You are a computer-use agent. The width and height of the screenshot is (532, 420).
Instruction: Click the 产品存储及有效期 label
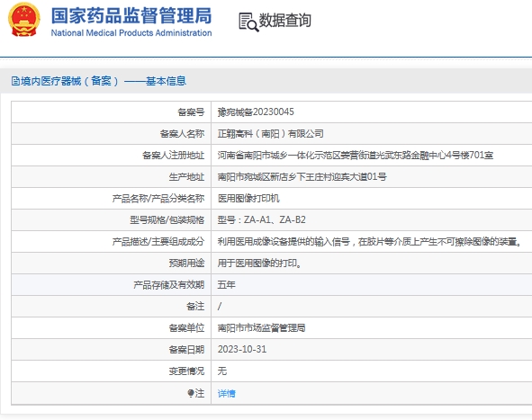click(x=169, y=285)
